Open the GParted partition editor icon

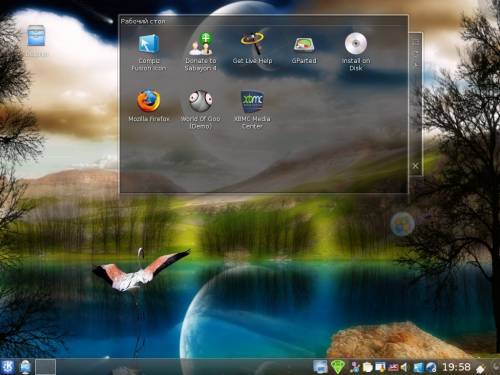[304, 49]
